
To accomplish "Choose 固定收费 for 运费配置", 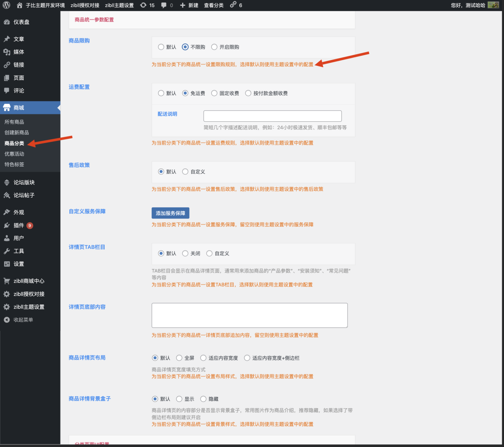I will (214, 93).
